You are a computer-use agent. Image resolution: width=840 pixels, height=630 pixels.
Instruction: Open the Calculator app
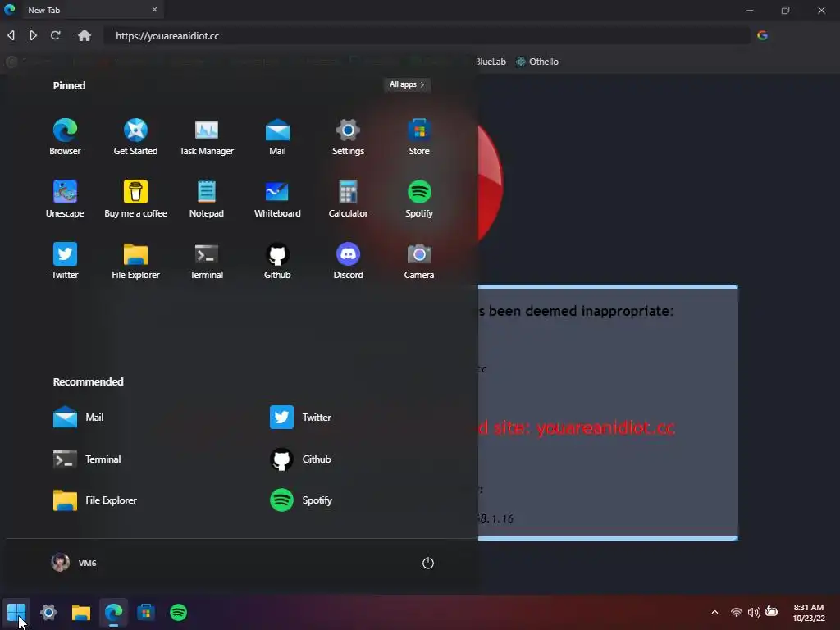(348, 199)
